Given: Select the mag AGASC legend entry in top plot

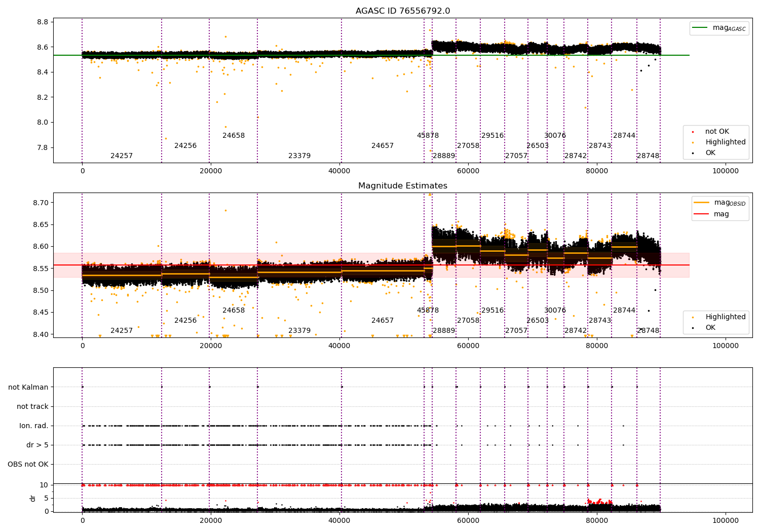Looking at the screenshot, I should pyautogui.click(x=719, y=28).
